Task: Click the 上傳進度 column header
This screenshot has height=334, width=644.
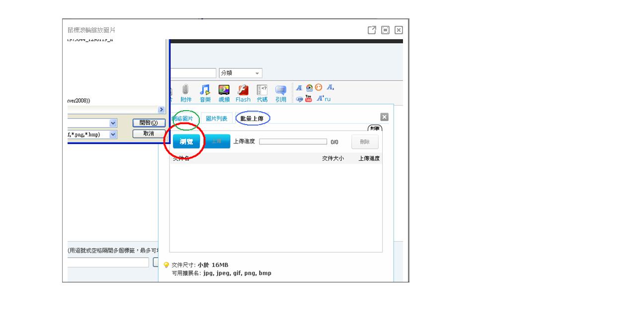Action: click(x=369, y=158)
